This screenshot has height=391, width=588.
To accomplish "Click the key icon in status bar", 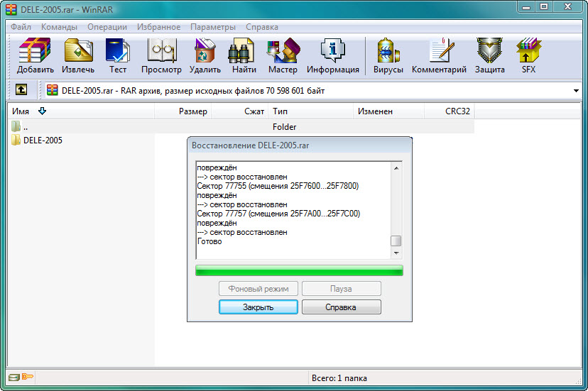I will click(x=28, y=376).
